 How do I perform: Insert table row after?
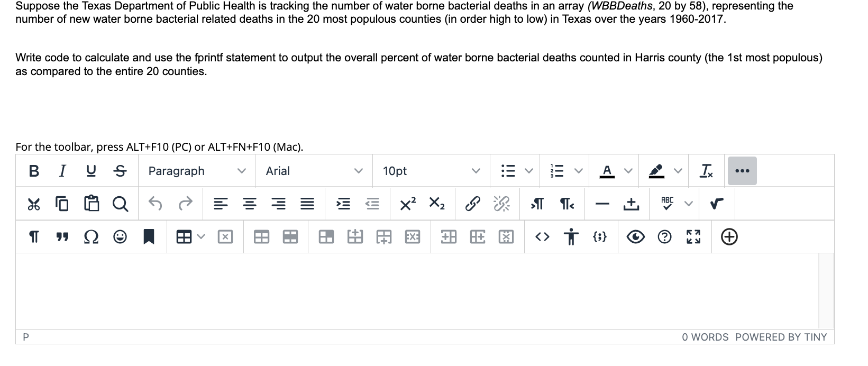pos(383,237)
